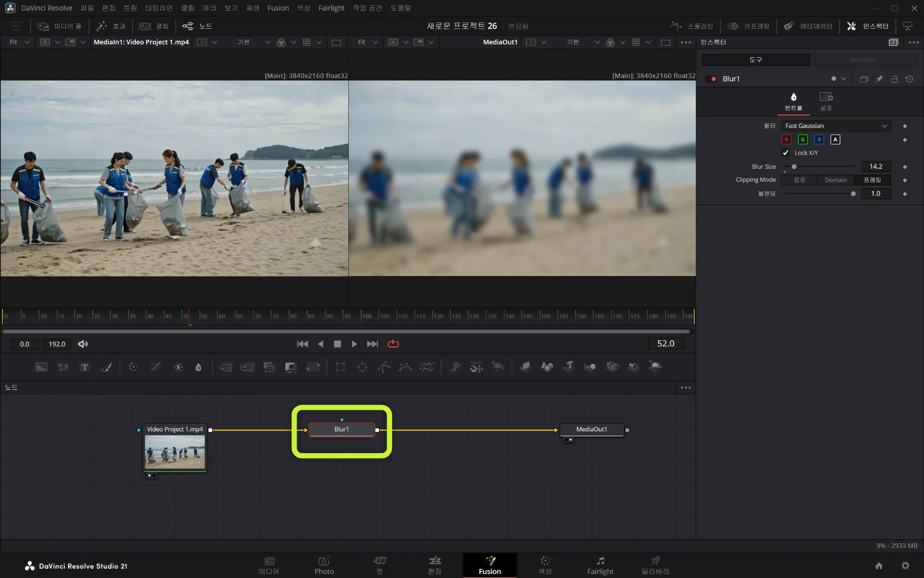Add a Paint brush node from the toolbar
924x578 pixels.
[x=106, y=367]
